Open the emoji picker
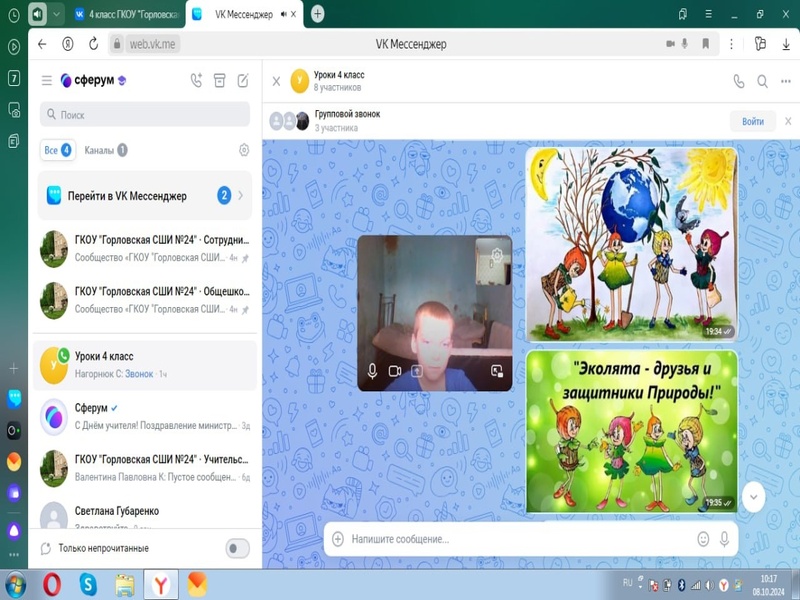 click(703, 539)
